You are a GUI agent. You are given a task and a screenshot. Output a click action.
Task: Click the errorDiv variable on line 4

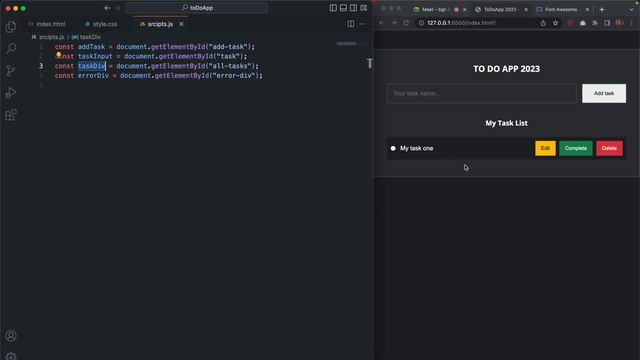tap(93, 76)
